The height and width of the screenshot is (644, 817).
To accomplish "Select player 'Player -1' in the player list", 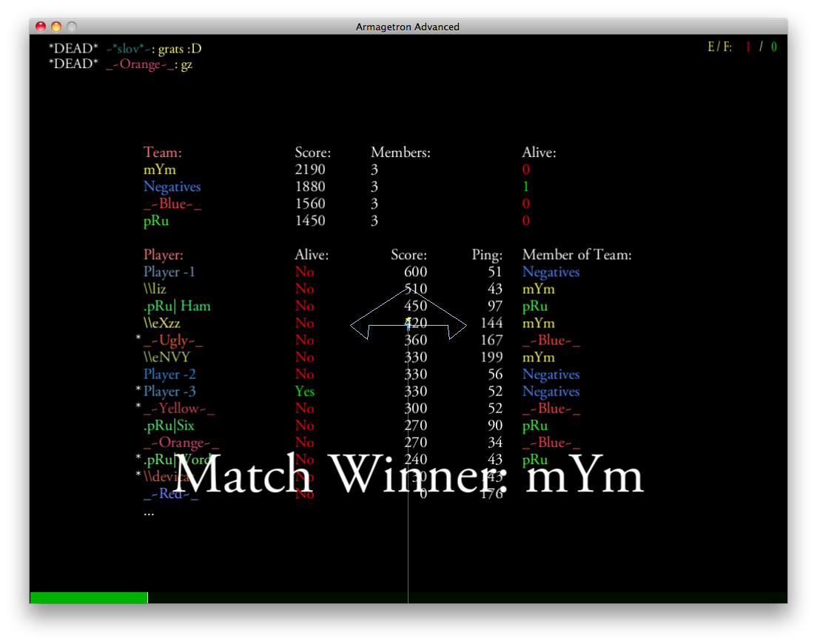I will click(x=169, y=272).
